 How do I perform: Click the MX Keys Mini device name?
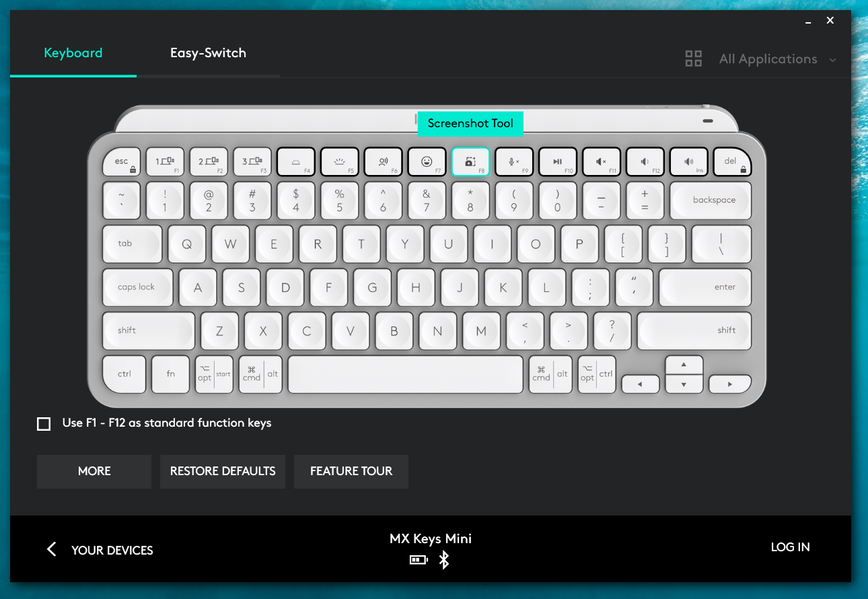pyautogui.click(x=431, y=538)
